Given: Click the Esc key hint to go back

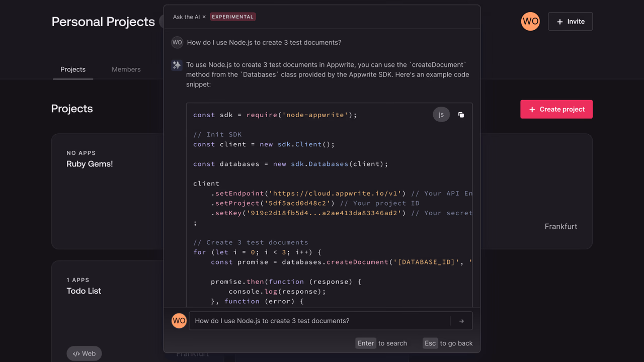Looking at the screenshot, I should (x=430, y=343).
